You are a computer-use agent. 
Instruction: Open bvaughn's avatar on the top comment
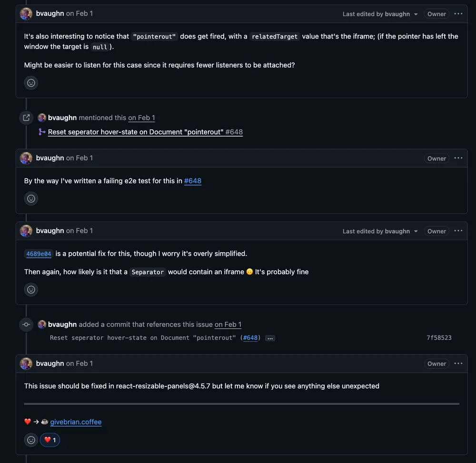26,14
